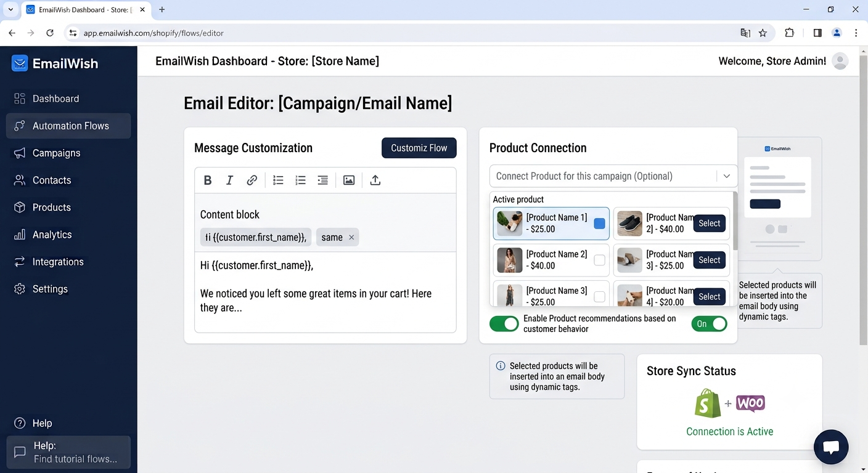Insert a numbered list

pyautogui.click(x=300, y=180)
